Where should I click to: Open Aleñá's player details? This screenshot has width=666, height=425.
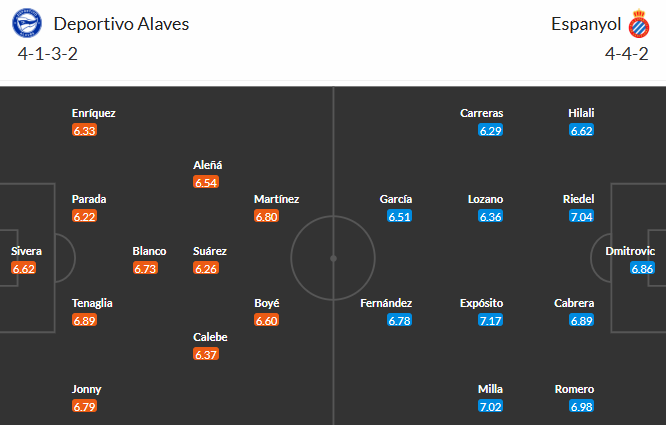(x=208, y=165)
